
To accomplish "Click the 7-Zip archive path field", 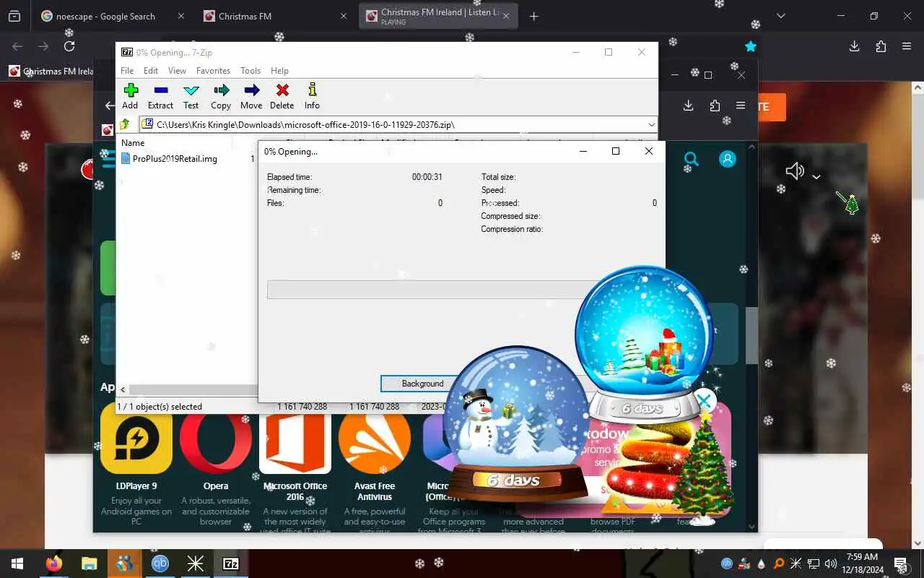I will coord(397,125).
